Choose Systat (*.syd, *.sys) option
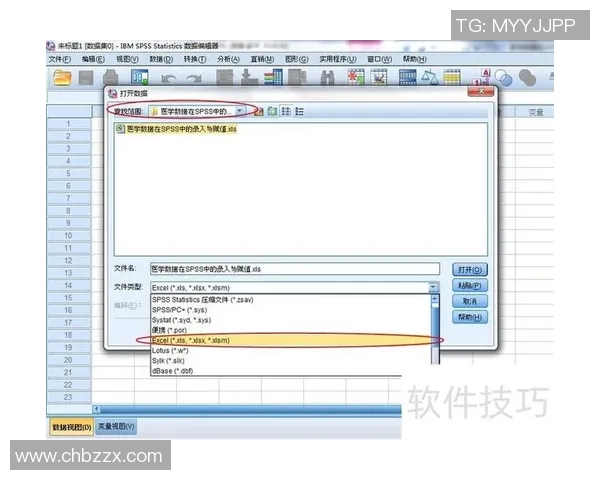The image size is (600, 480). point(291,320)
